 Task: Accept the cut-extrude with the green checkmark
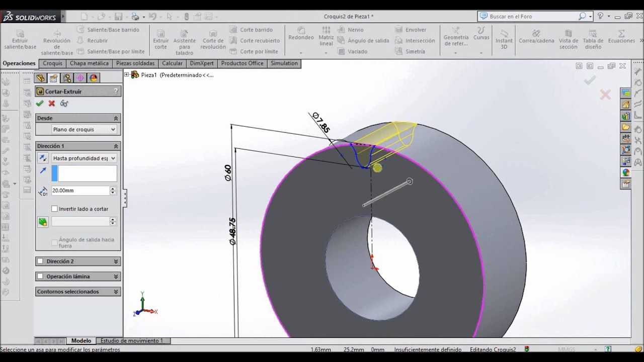coord(40,103)
